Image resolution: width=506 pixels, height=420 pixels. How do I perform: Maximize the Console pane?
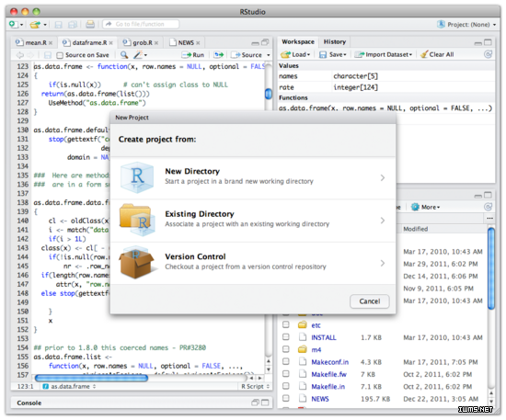click(x=265, y=403)
